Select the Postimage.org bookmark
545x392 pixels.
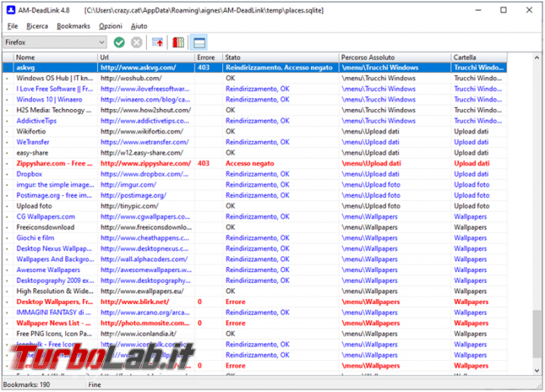tap(255, 195)
